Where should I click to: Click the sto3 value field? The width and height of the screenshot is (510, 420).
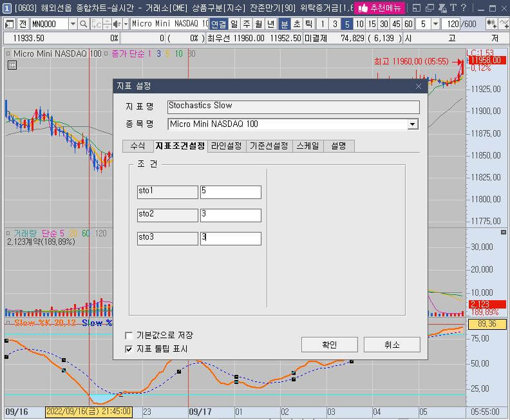coord(231,238)
